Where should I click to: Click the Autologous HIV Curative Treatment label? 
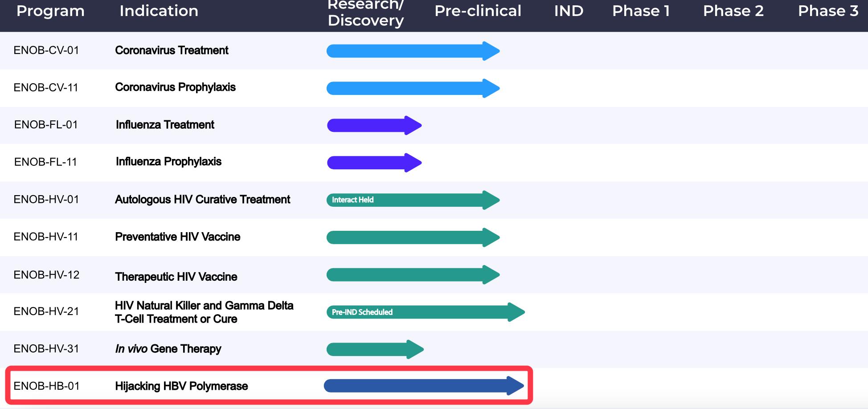point(203,200)
